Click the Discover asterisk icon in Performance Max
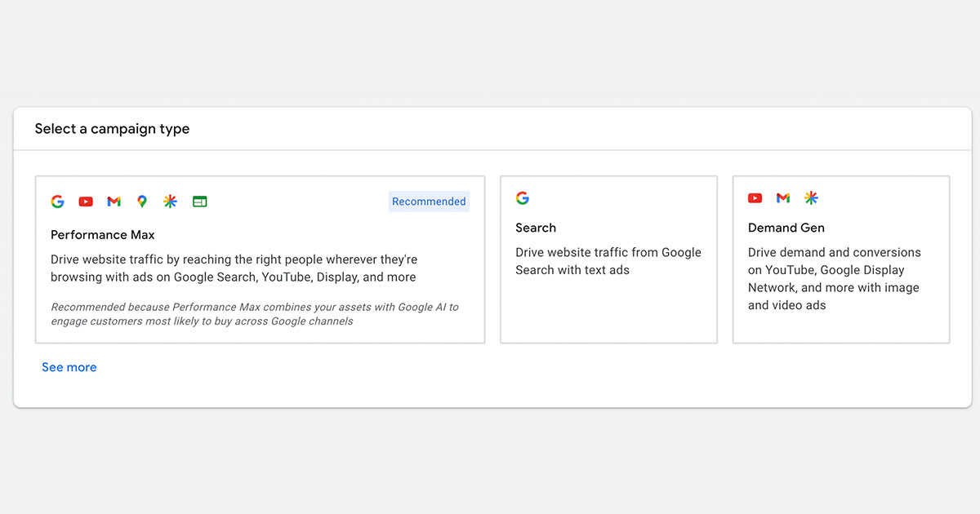 tap(170, 202)
